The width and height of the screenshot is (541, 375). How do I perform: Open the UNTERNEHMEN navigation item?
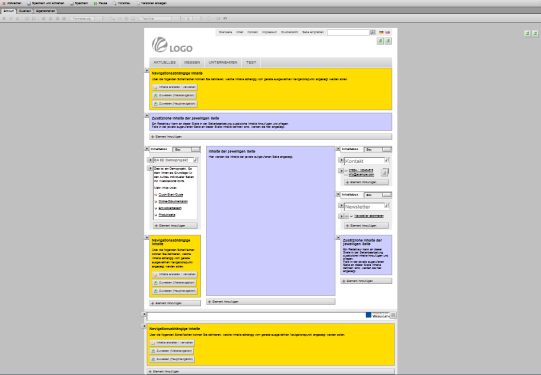pos(223,62)
